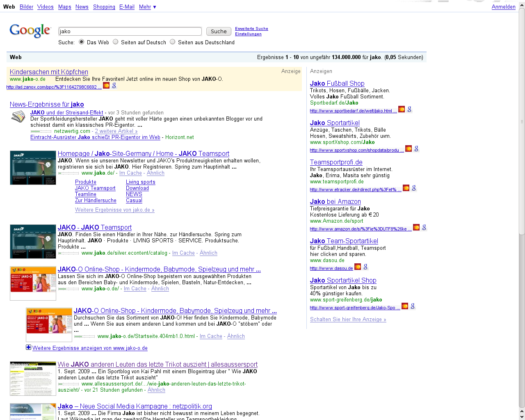This screenshot has width=525, height=420.
Task: Select the "Das Web" radio button
Action: pyautogui.click(x=82, y=42)
